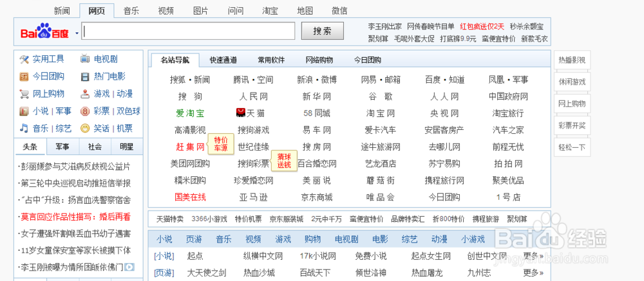Open the 国美在线 red link
This screenshot has height=281, width=644.
[190, 197]
